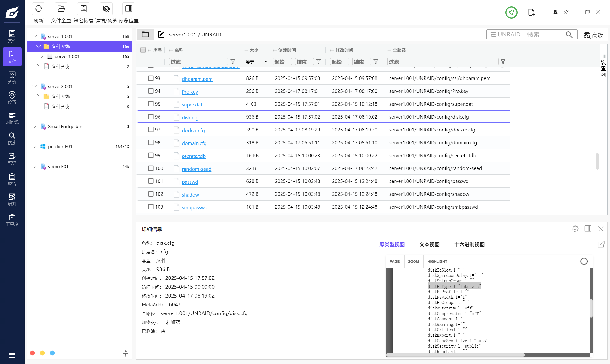Click the file list vertical scrollbar
The width and height of the screenshot is (610, 364).
coord(597,161)
